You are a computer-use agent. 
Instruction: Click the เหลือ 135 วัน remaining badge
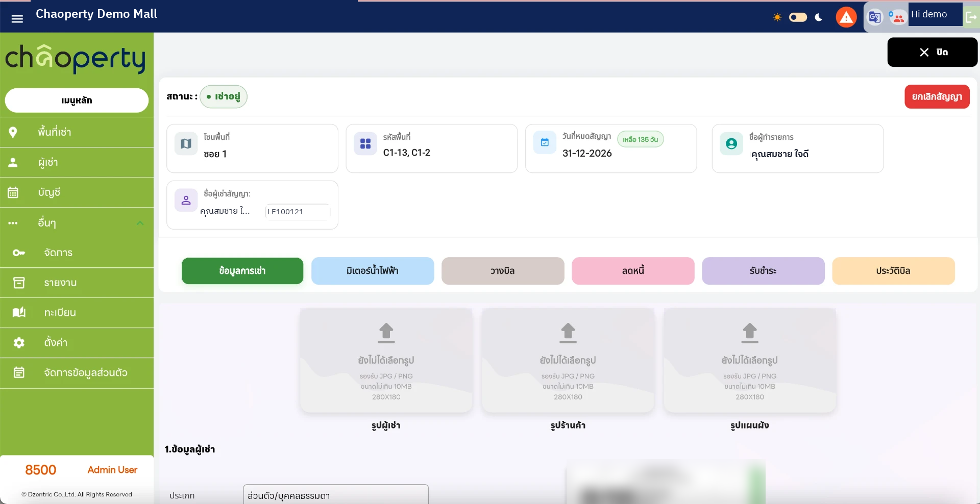[x=641, y=139]
